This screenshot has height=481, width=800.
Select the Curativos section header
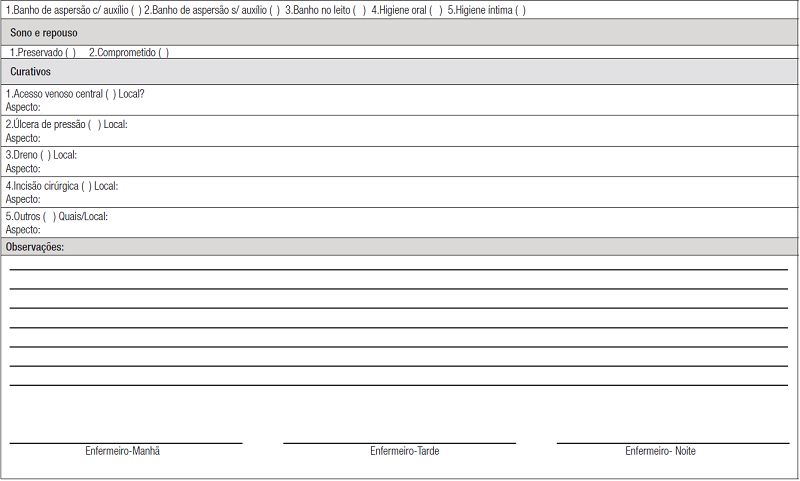coord(31,72)
